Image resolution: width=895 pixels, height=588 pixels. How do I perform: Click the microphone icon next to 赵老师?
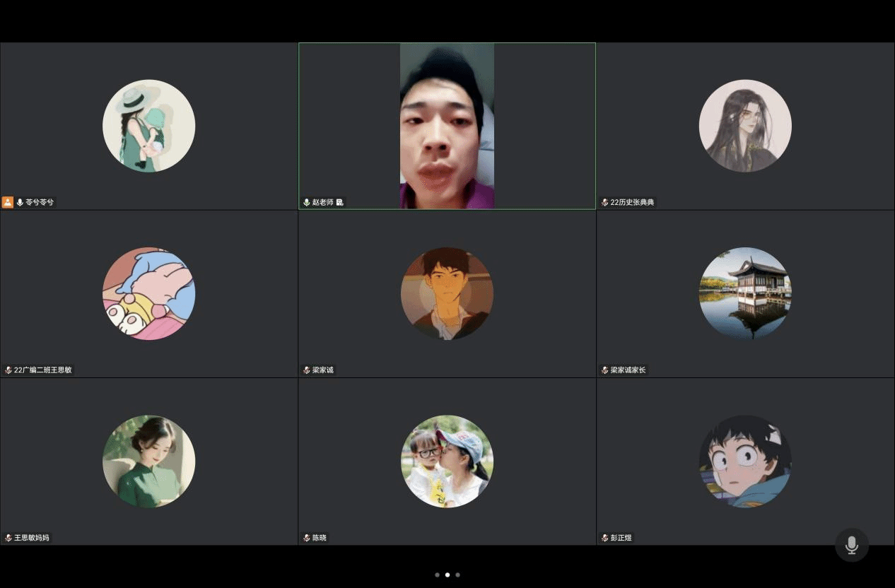pos(307,202)
